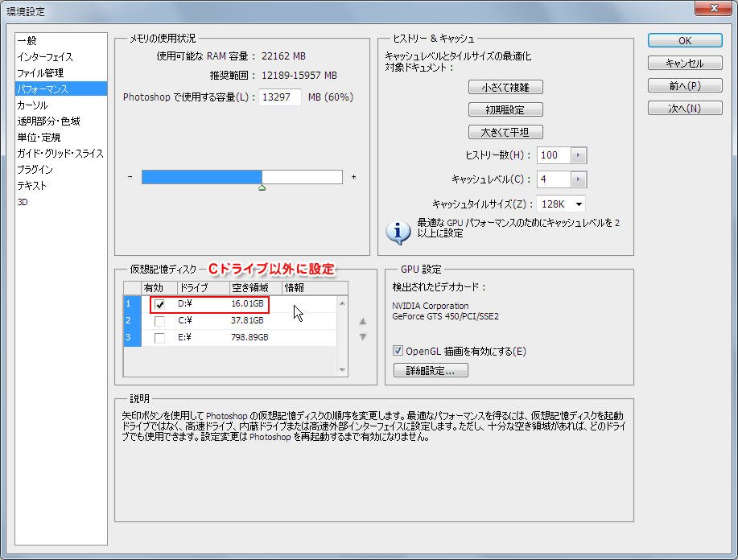Viewport: 738px width, 560px height.
Task: Enable the C:¥ scratch disk checkbox
Action: point(159,321)
